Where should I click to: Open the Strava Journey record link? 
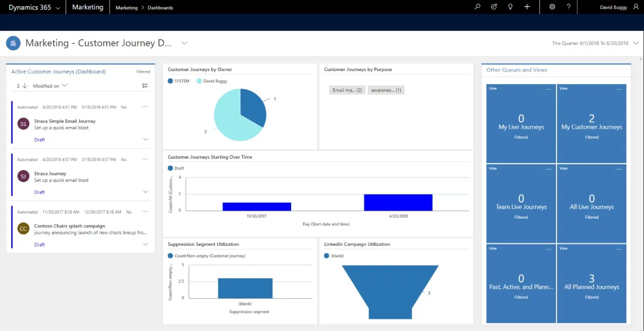50,173
